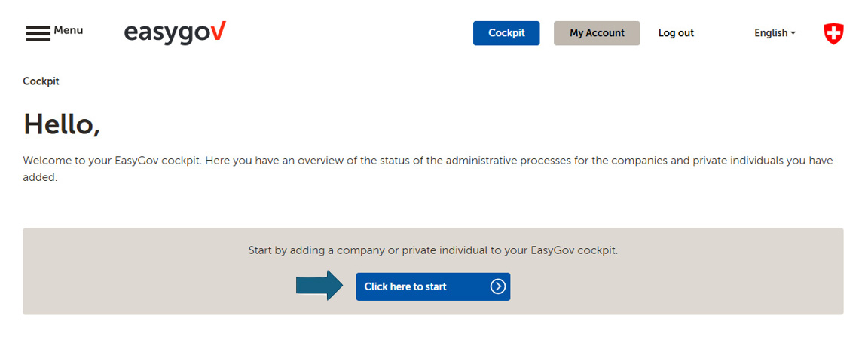Click the welcome paragraph text

point(427,170)
